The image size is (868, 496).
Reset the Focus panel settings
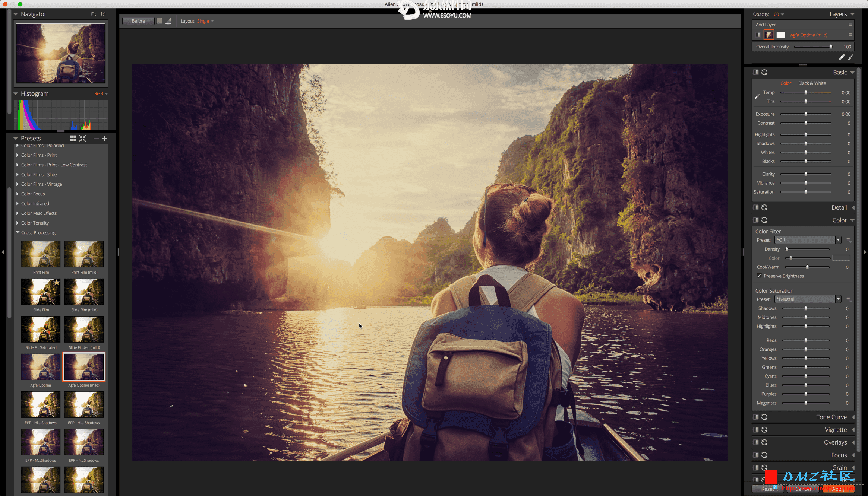764,455
